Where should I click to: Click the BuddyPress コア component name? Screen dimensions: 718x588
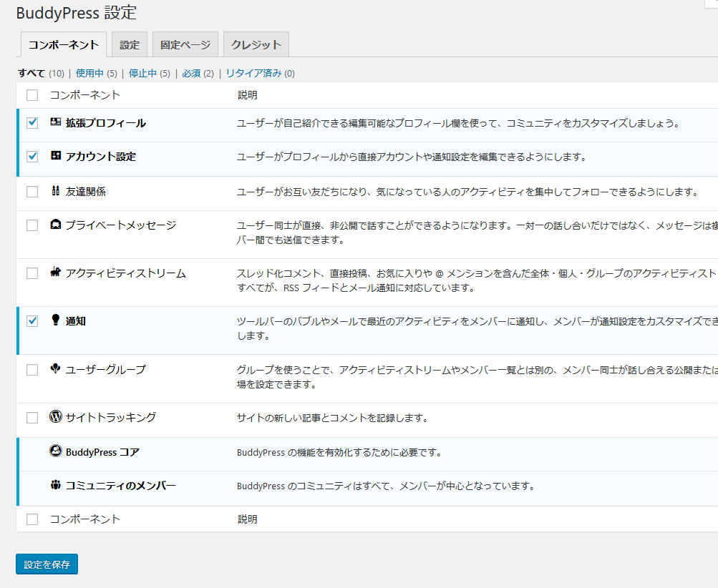click(102, 452)
